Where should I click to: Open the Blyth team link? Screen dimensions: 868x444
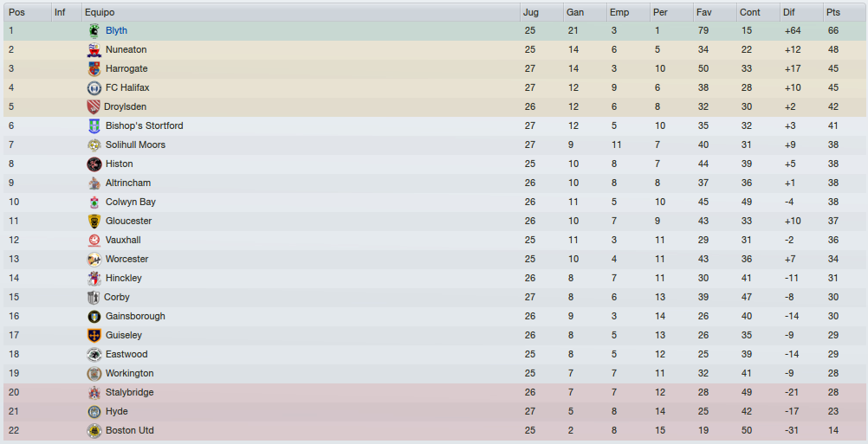coord(116,31)
